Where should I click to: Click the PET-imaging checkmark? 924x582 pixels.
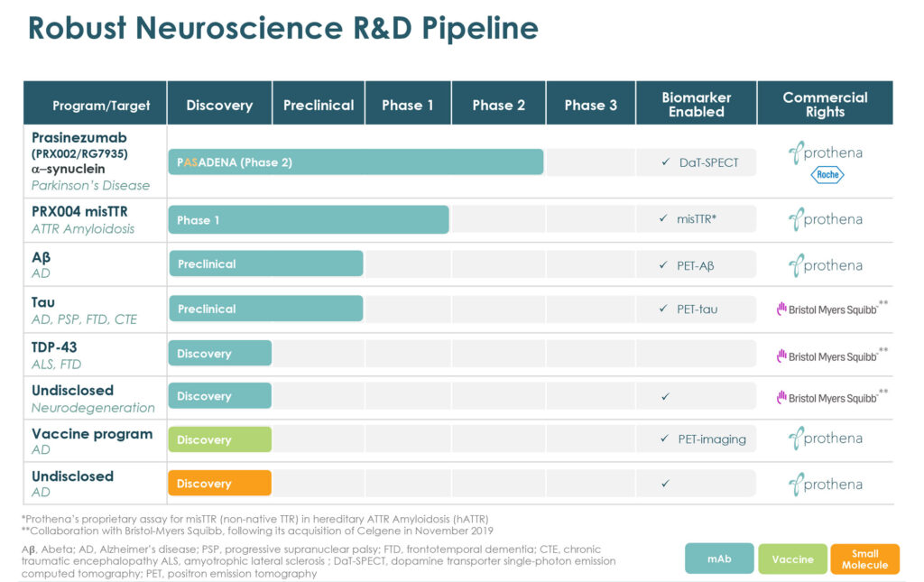tap(664, 439)
